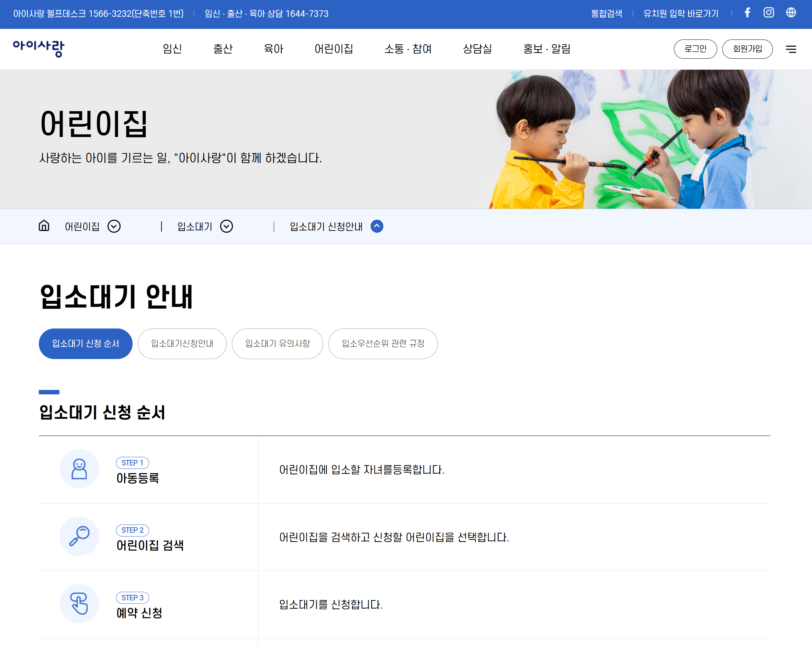Click the 로그인 button
Screen dimensions: 812x646
695,49
